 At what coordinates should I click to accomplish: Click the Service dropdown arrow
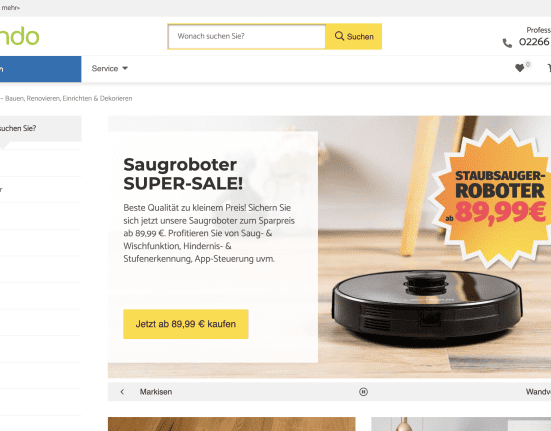tap(125, 68)
